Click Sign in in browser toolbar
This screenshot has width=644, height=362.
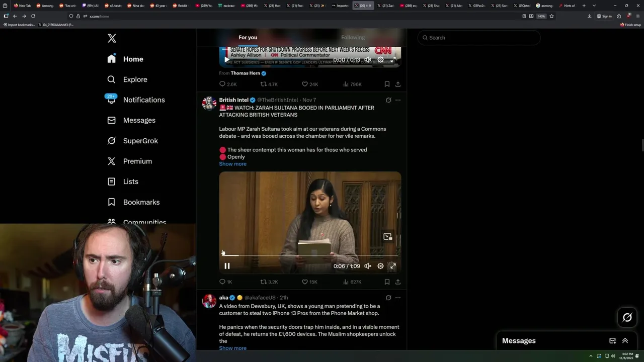tap(604, 16)
